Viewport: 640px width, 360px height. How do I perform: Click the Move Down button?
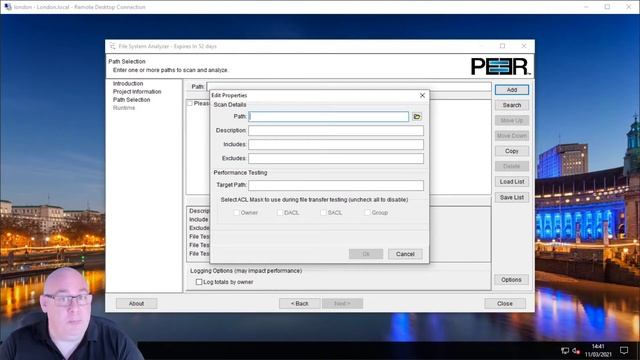pyautogui.click(x=512, y=136)
